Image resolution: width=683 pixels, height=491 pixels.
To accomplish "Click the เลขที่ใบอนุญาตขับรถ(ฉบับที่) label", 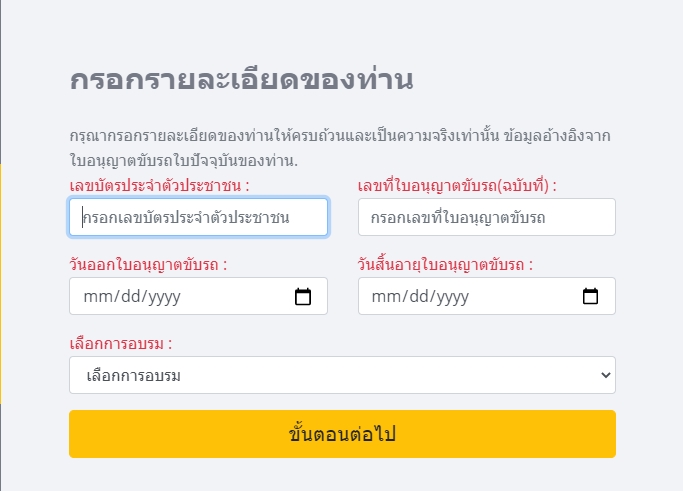I will (456, 186).
